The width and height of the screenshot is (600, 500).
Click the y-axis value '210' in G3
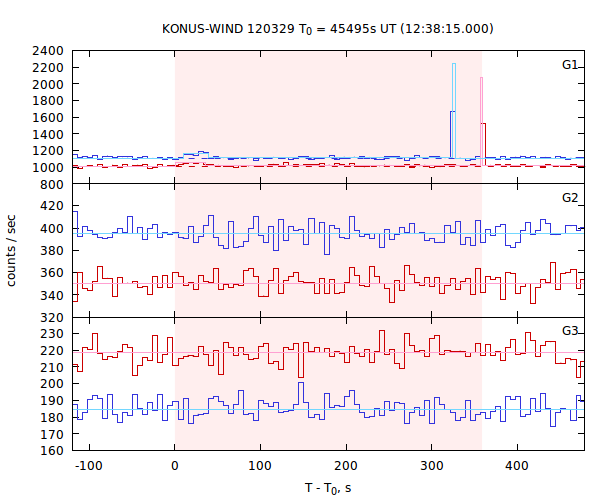(x=52, y=367)
